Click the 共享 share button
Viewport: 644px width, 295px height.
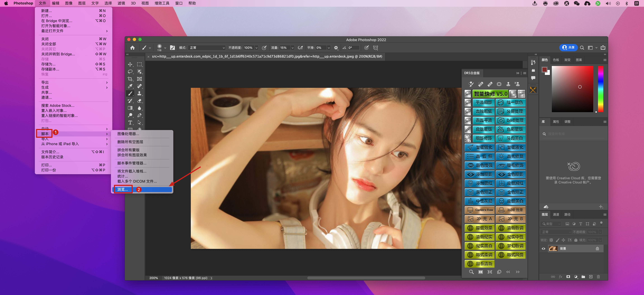coord(568,47)
